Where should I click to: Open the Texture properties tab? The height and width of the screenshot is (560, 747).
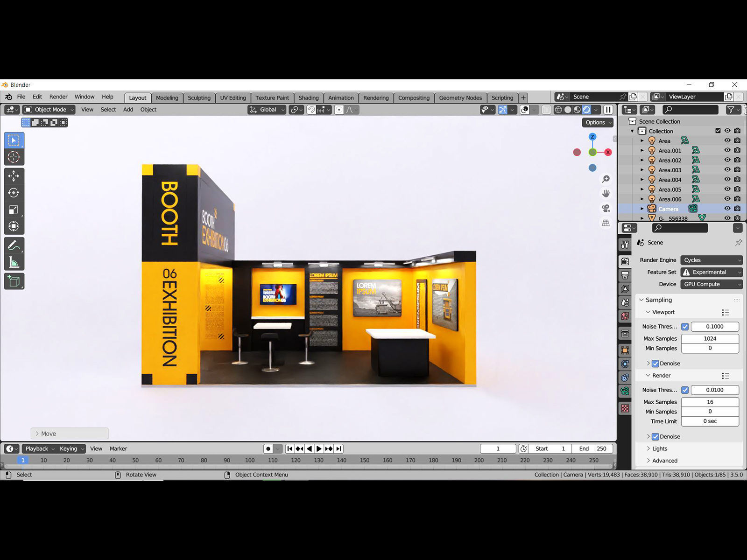click(625, 408)
